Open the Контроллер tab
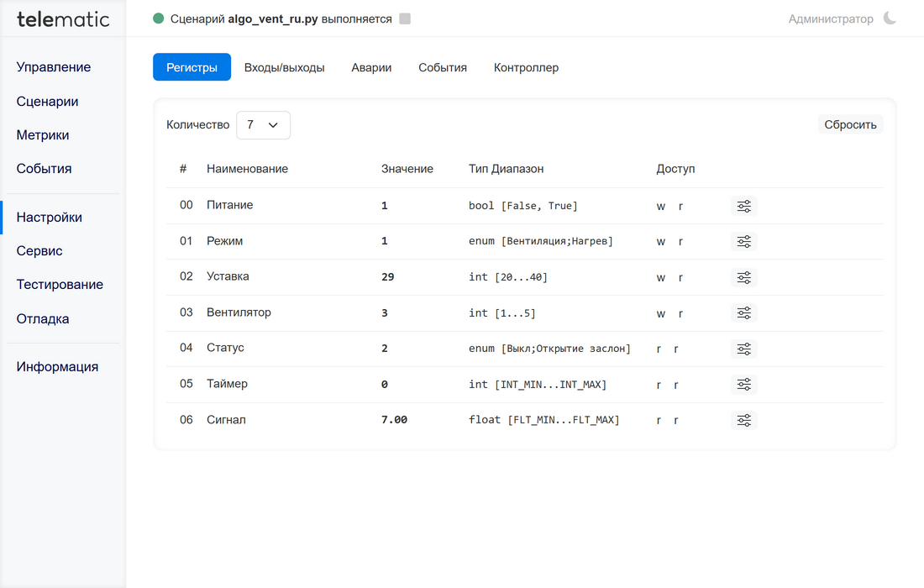This screenshot has height=588, width=924. (526, 67)
